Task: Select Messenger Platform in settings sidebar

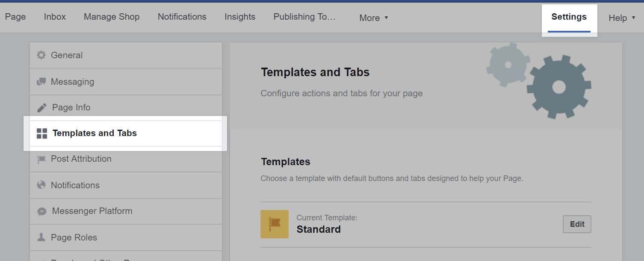Action: pos(92,211)
